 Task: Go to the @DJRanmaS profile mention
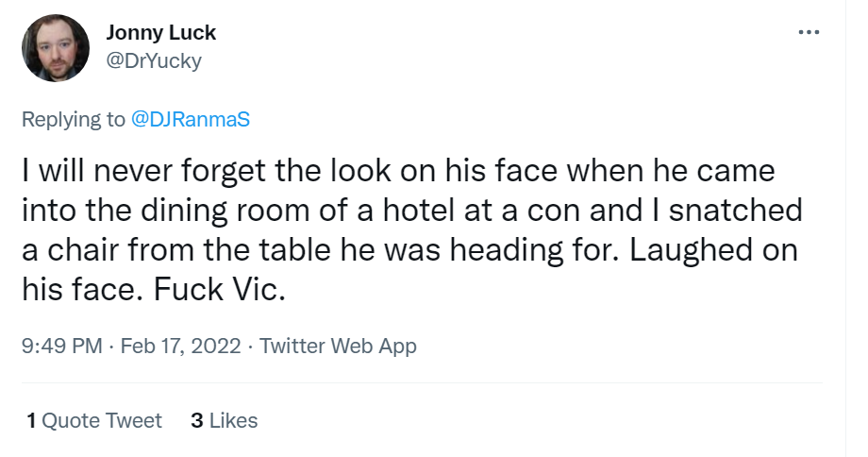[x=191, y=119]
